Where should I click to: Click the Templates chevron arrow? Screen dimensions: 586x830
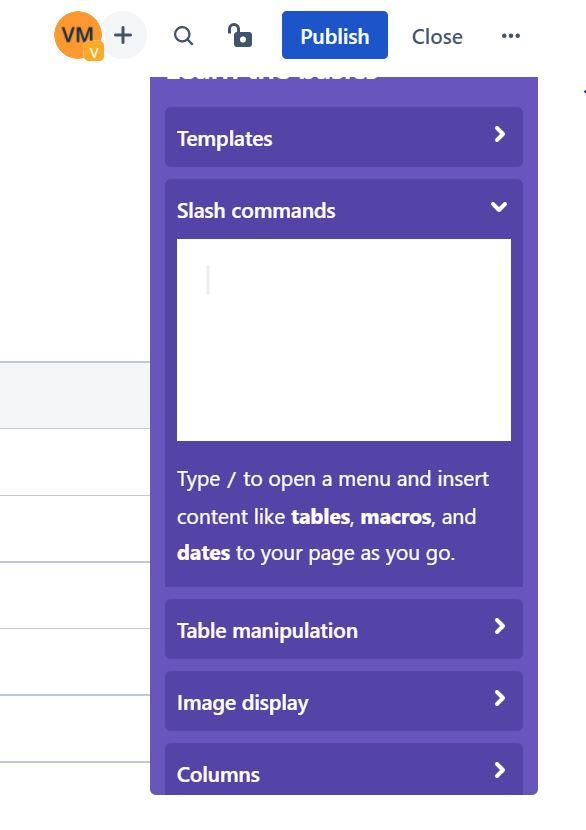coord(499,134)
